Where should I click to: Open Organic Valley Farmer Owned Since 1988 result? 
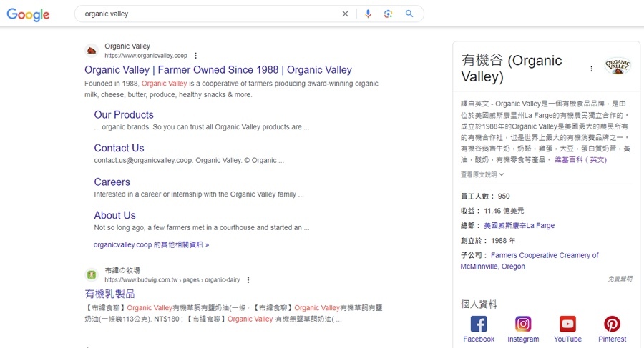coord(218,70)
